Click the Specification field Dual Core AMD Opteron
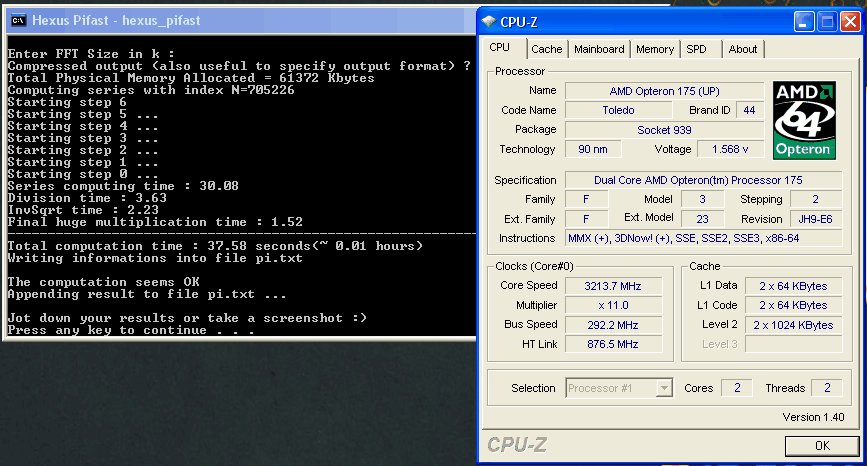The width and height of the screenshot is (867, 466). point(703,180)
